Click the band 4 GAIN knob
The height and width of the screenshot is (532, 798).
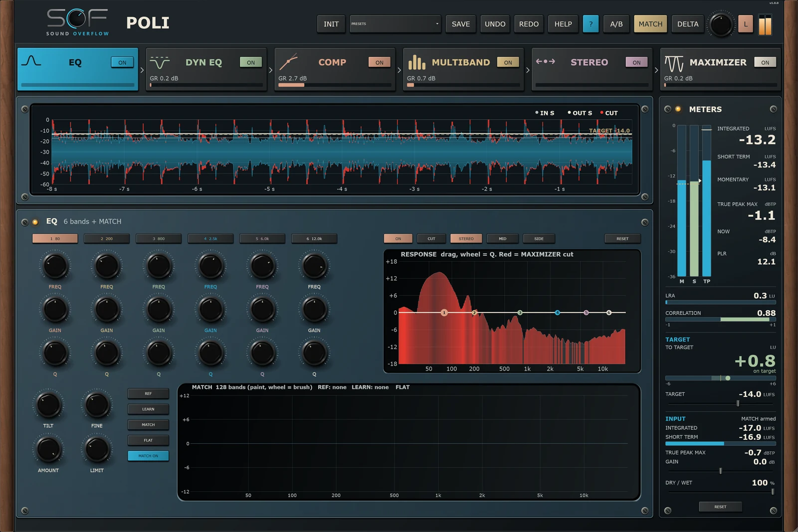(x=210, y=310)
